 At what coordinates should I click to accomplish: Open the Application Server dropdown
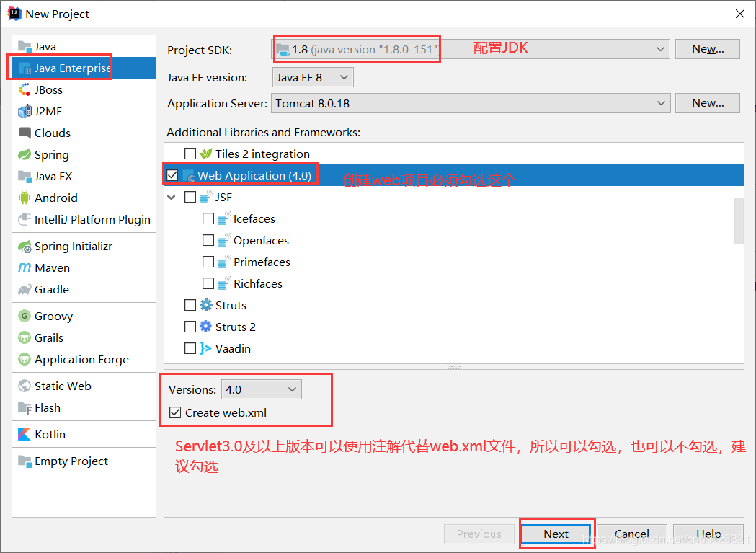tap(471, 103)
